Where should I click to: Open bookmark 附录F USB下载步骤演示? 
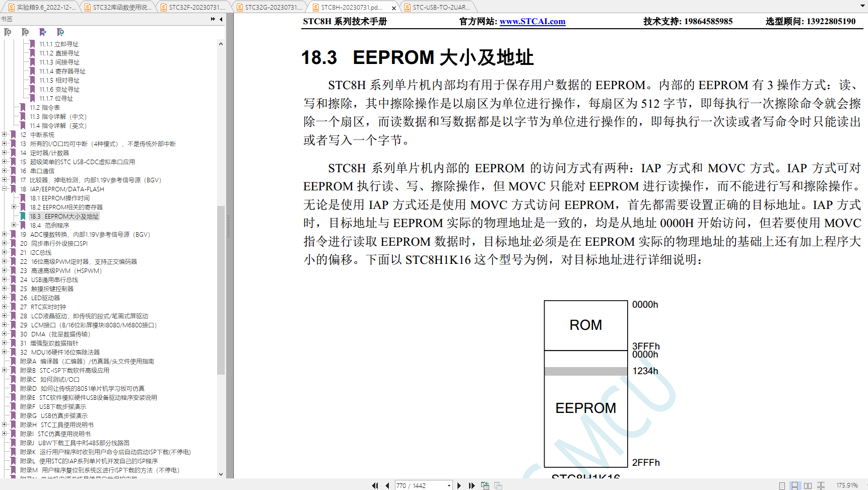click(53, 407)
